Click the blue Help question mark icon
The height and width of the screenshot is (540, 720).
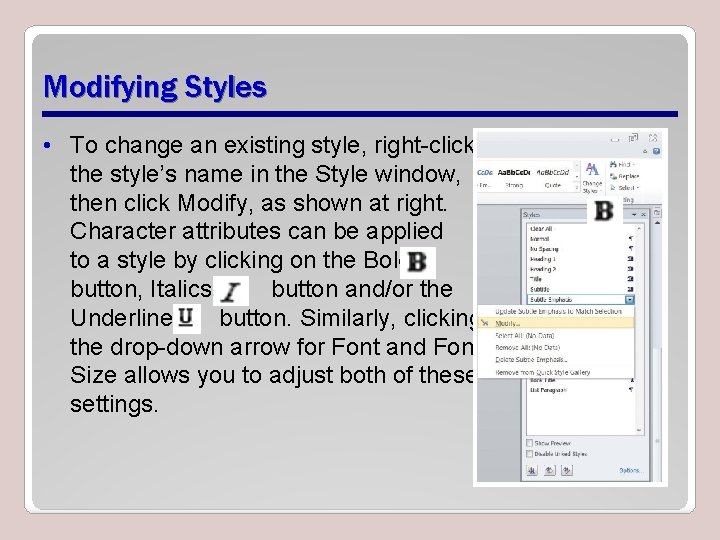coord(657,151)
